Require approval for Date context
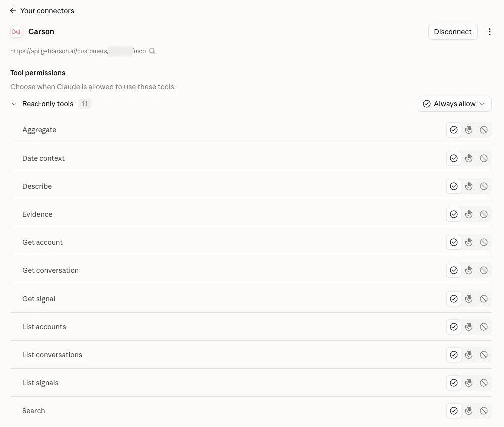The image size is (504, 427). [469, 158]
